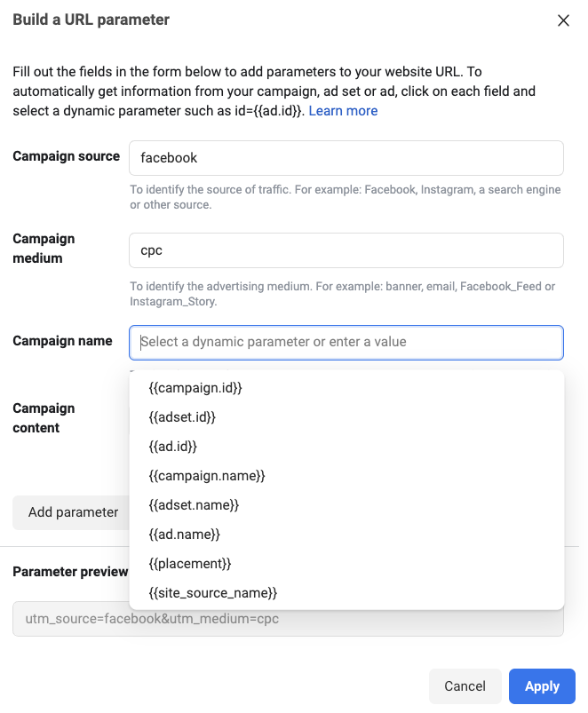Screen dimensions: 588x713
Task: Cancel building the URL parameter
Action: (465, 686)
